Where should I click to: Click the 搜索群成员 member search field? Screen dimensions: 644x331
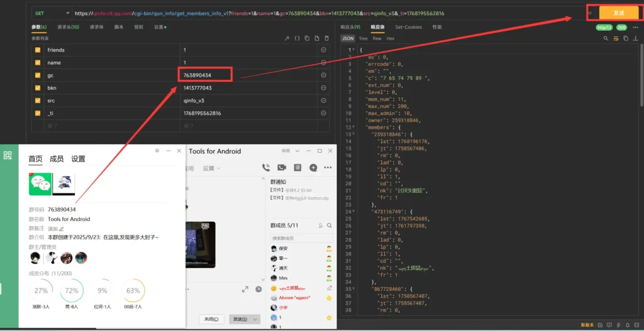[x=296, y=239]
